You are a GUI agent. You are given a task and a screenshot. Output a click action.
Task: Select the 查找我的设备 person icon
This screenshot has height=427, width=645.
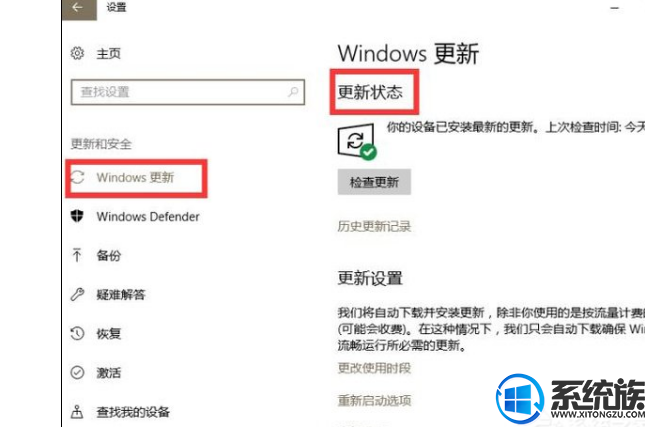pyautogui.click(x=77, y=411)
